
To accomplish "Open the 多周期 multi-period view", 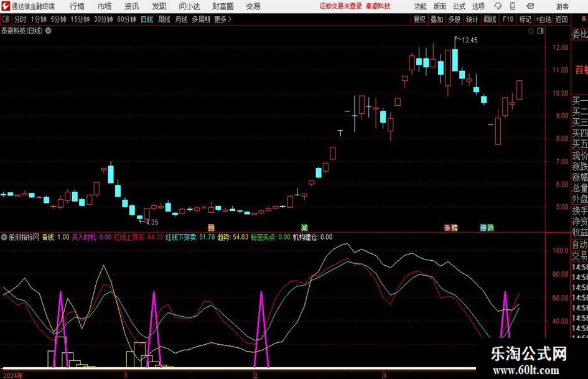I will [201, 19].
